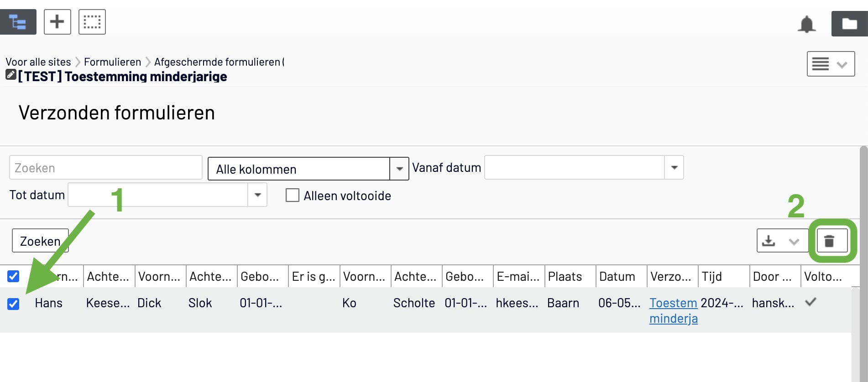
Task: Go to Voor alle sites breadcrumb
Action: pyautogui.click(x=38, y=62)
